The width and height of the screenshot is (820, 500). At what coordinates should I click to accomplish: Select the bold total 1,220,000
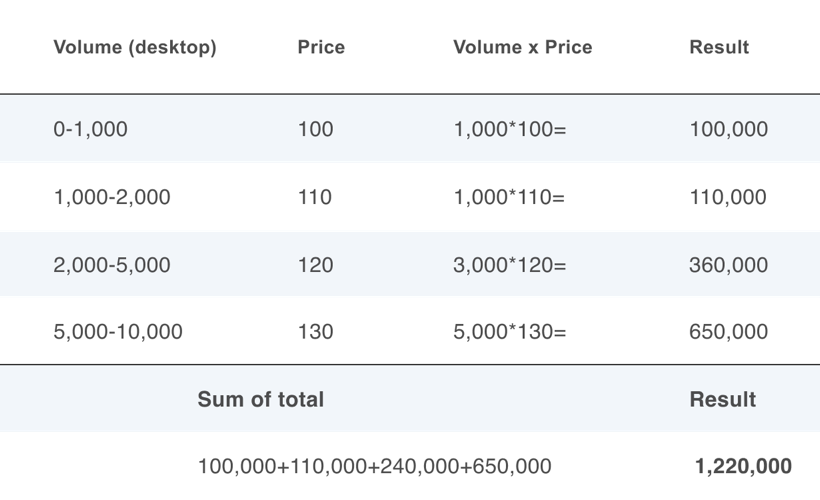coord(743,466)
